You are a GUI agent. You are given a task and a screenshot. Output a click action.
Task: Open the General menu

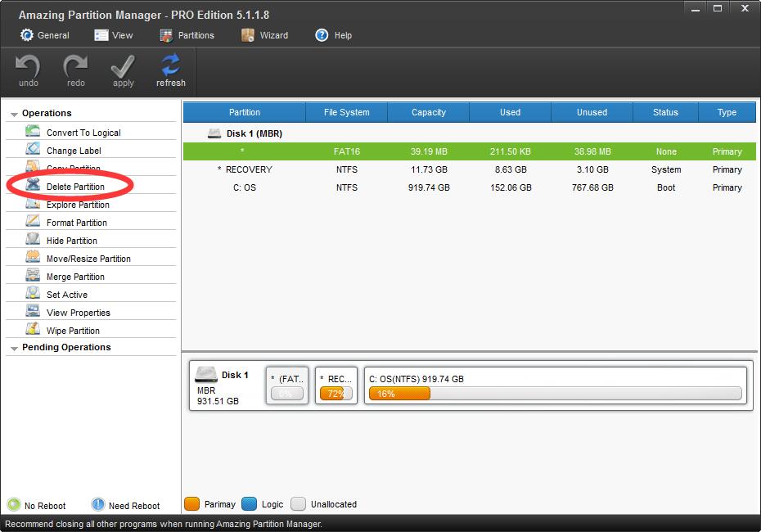45,35
